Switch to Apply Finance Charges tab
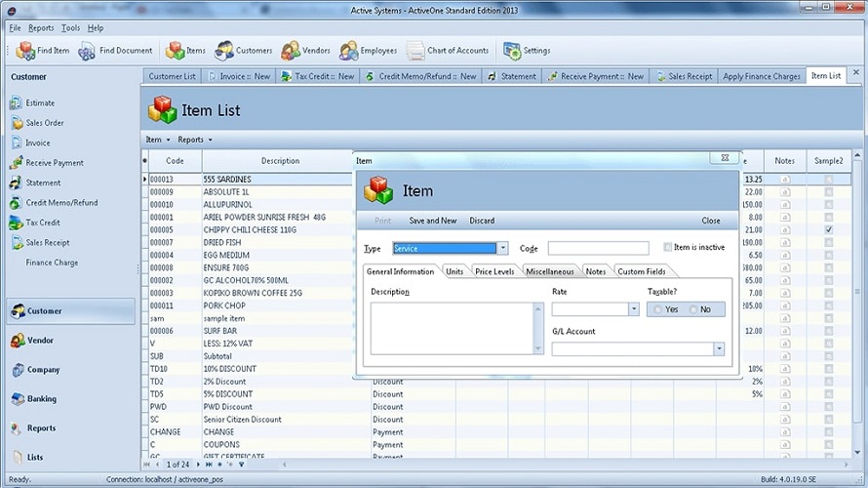Image resolution: width=868 pixels, height=488 pixels. (762, 76)
